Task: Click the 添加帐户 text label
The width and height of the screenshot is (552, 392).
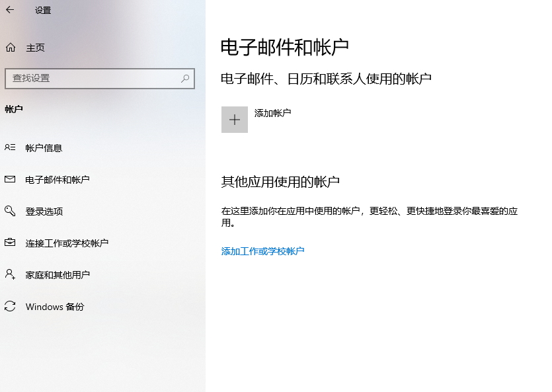Action: coord(272,113)
